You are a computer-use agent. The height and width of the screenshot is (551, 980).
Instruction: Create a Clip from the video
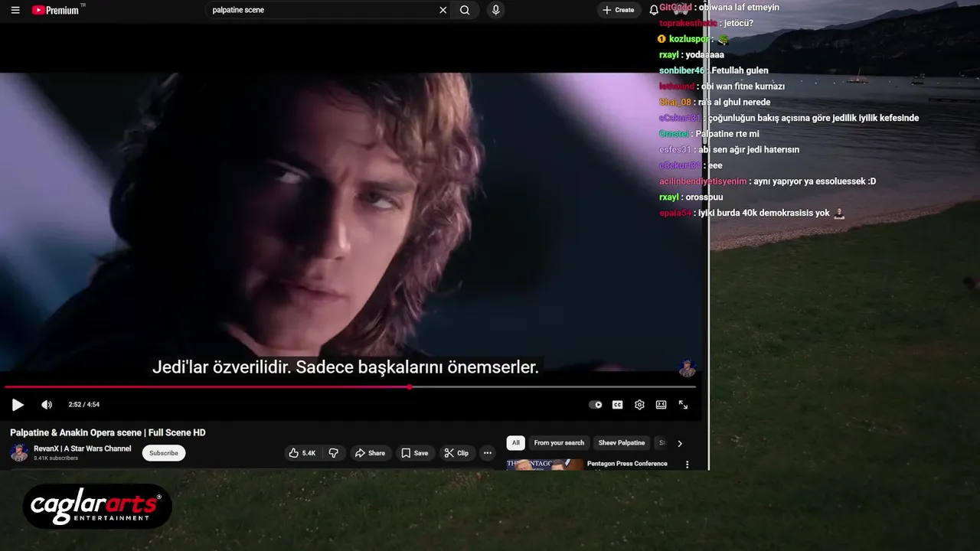[x=456, y=453]
